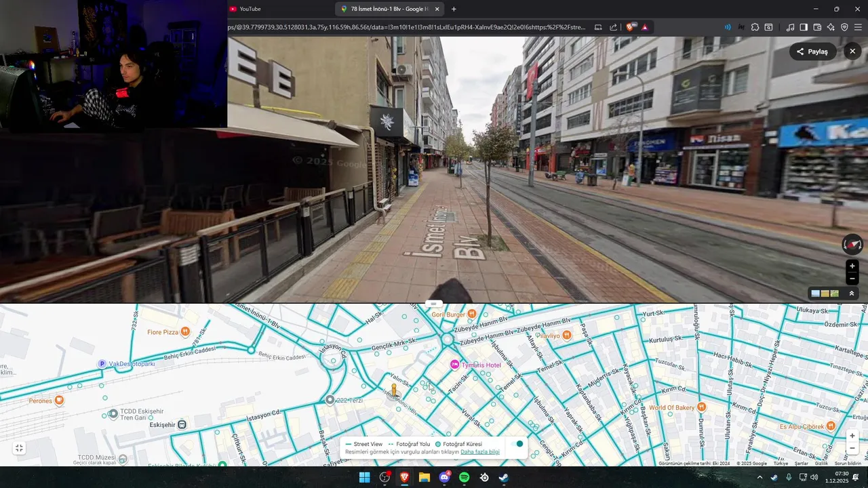Click the blue sound wave extension icon
Viewport: 868px width, 488px height.
(728, 27)
